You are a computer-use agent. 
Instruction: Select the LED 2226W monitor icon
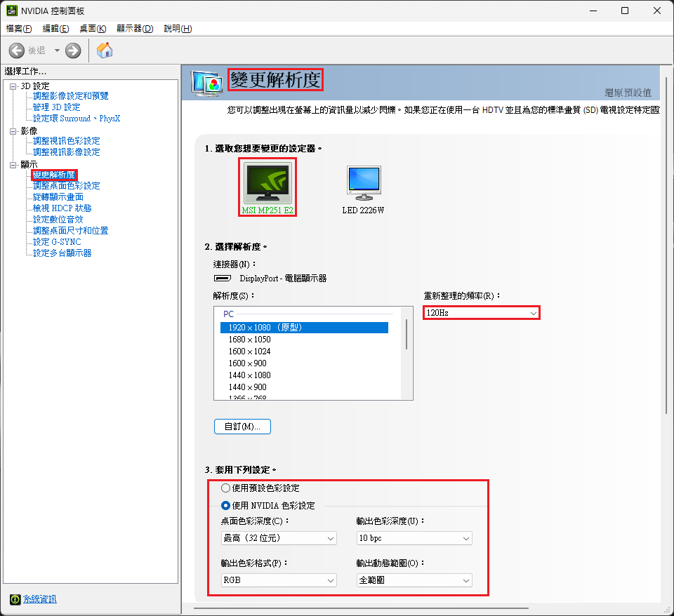click(364, 183)
